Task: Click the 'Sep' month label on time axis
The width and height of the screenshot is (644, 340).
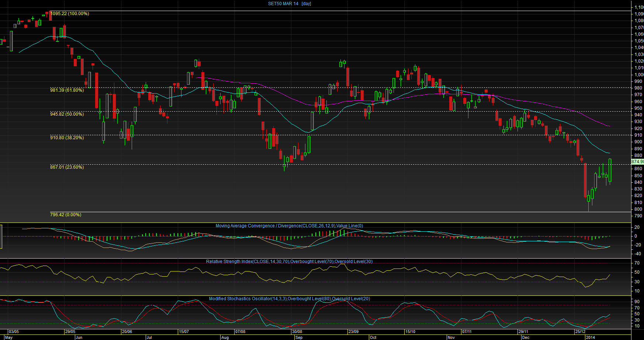Action: pyautogui.click(x=299, y=337)
